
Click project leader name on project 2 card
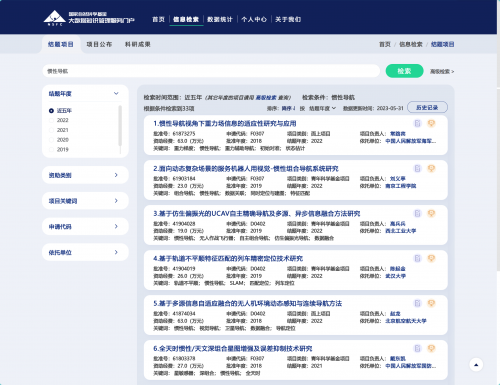click(x=398, y=179)
